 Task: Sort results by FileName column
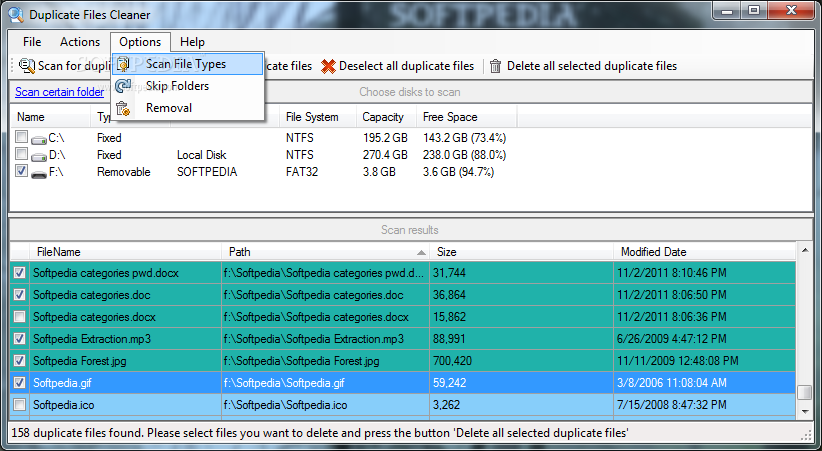[x=125, y=252]
